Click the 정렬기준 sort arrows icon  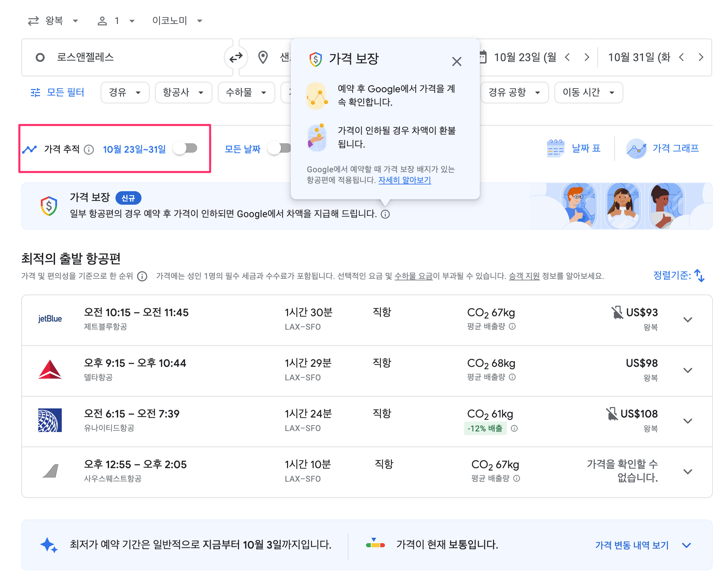[x=699, y=276]
